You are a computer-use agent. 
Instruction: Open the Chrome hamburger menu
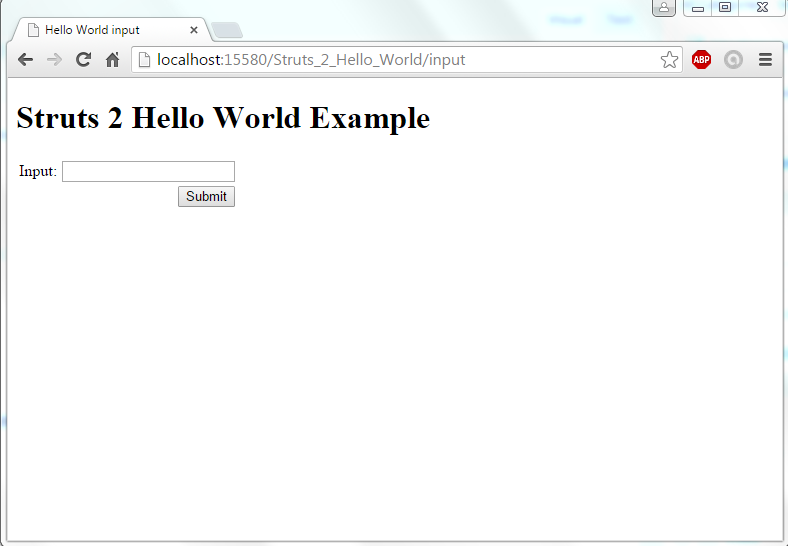(765, 60)
